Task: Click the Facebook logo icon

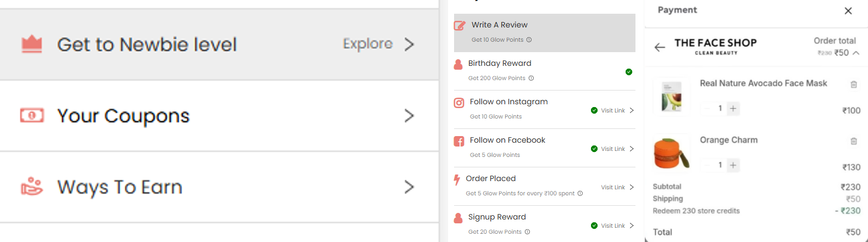Action: click(459, 141)
